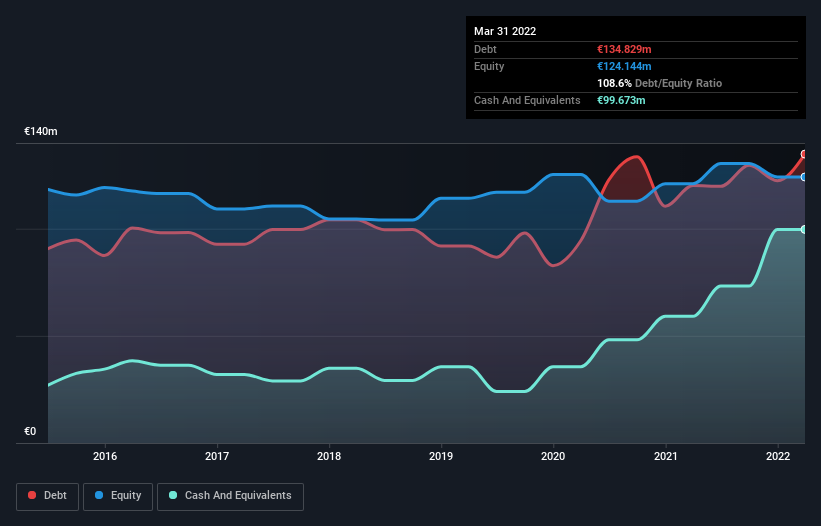
Task: Click the €124.144m equity value
Action: (x=624, y=66)
